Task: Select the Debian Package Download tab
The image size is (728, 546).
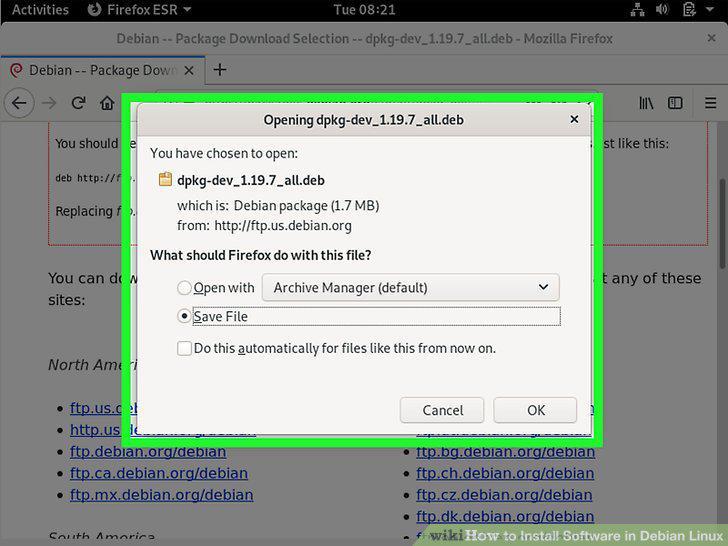Action: click(x=102, y=71)
